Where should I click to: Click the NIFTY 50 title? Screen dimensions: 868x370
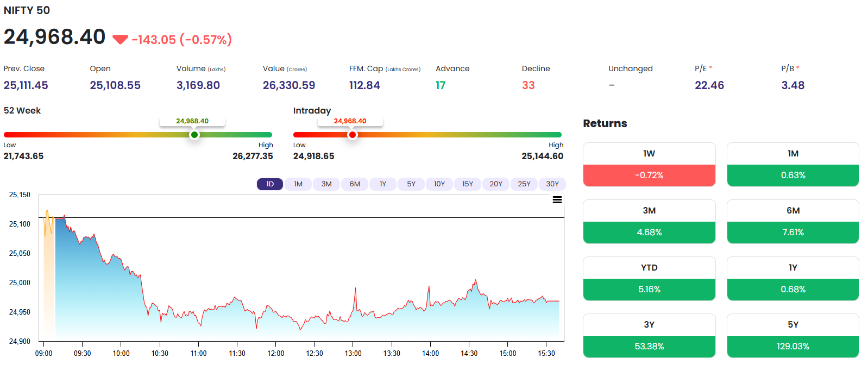coord(27,10)
